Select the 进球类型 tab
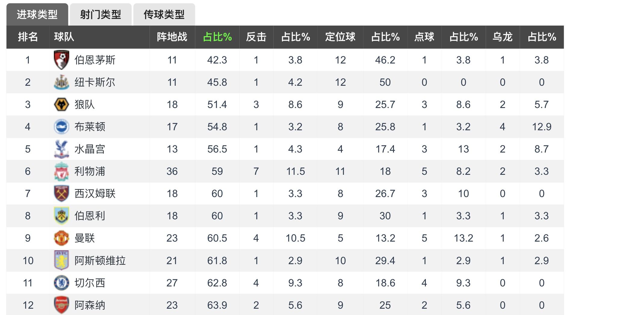644x315 pixels. point(37,14)
